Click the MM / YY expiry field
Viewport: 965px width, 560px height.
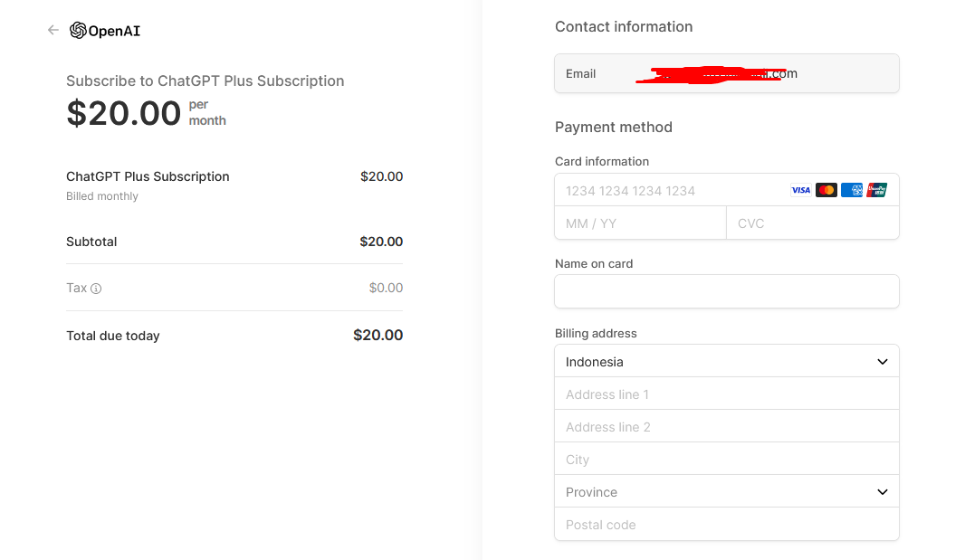coord(641,223)
